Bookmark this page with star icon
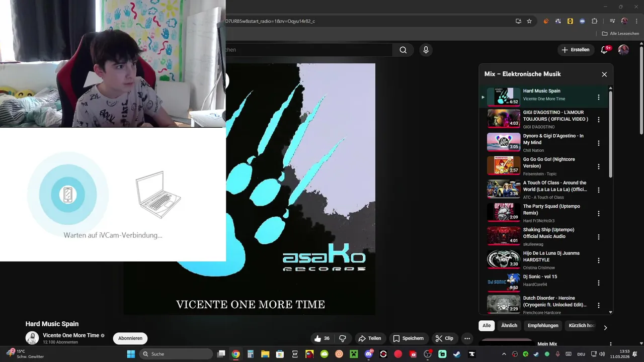The image size is (644, 362). click(x=529, y=21)
